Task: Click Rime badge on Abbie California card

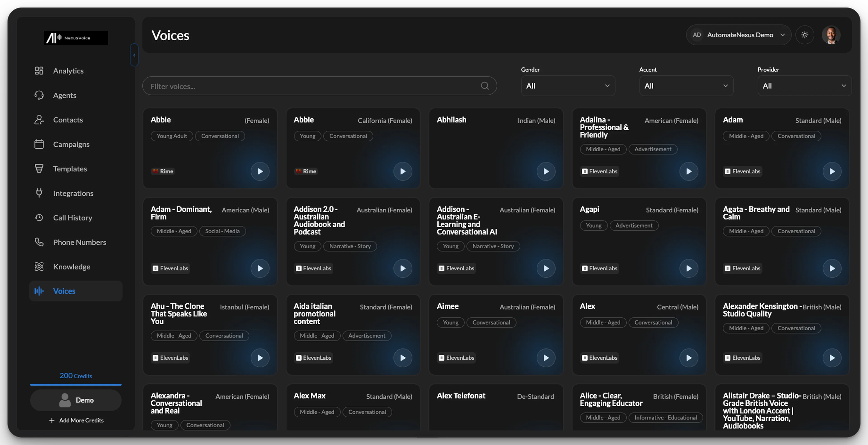Action: click(x=306, y=171)
